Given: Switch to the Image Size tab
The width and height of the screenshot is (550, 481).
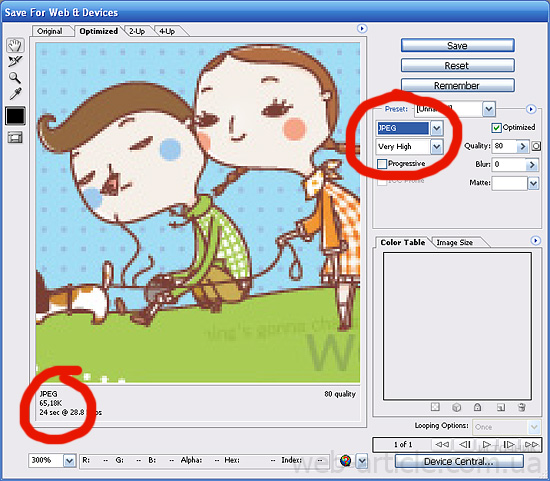Looking at the screenshot, I should point(454,242).
